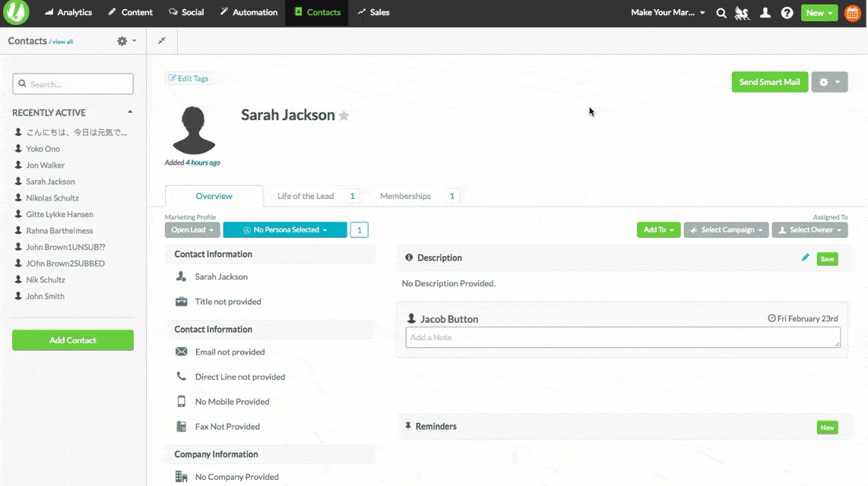Click the green leaf logo icon

pos(16,12)
